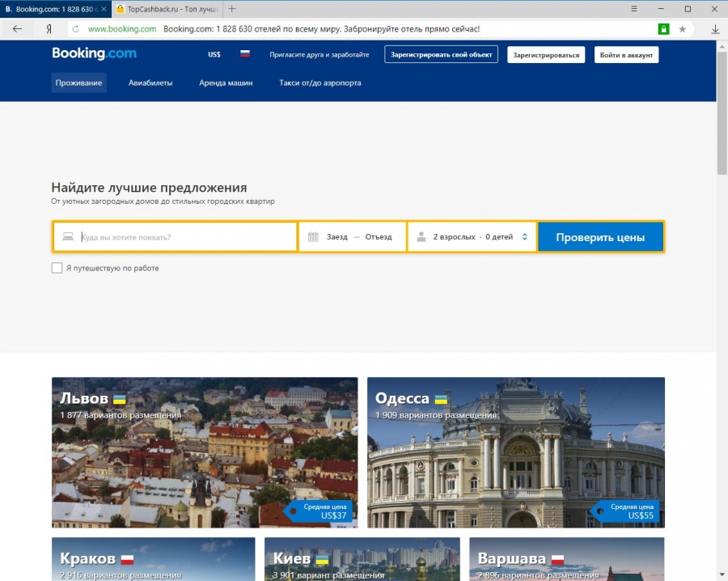Open the Краков destination card
This screenshot has height=581, width=728.
tap(153, 559)
